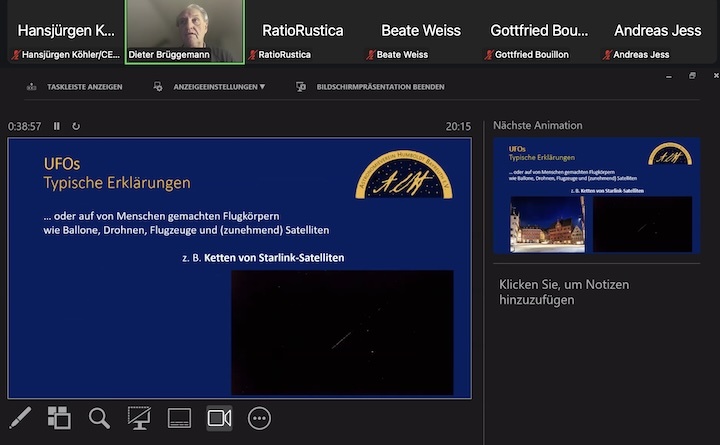Click the magnifier zoom icon
This screenshot has width=720, height=445.
(99, 418)
